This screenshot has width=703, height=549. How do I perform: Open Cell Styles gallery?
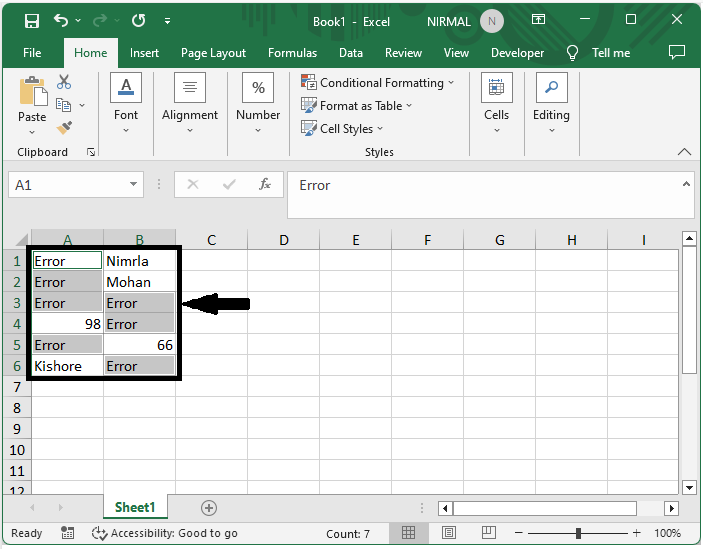342,129
